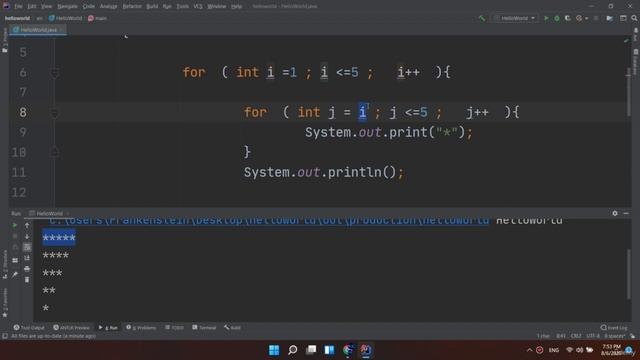
Task: Click the ENG language indicator in system tray
Action: (553, 350)
